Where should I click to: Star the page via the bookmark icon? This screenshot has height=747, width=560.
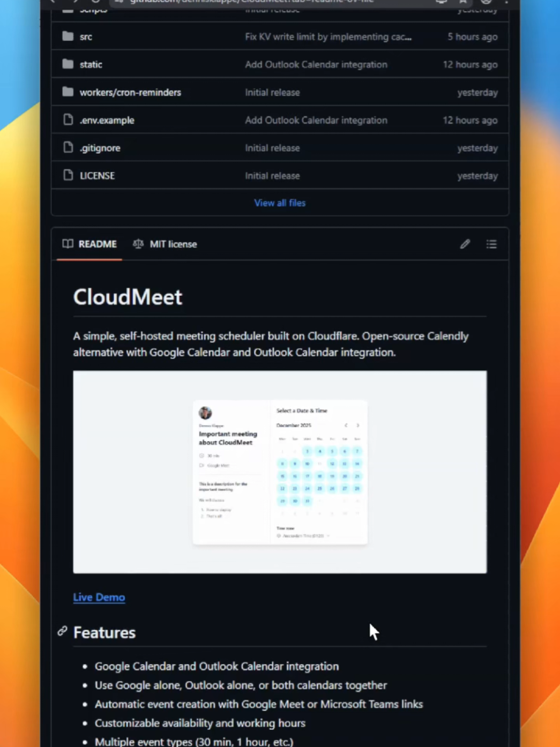coord(463,2)
